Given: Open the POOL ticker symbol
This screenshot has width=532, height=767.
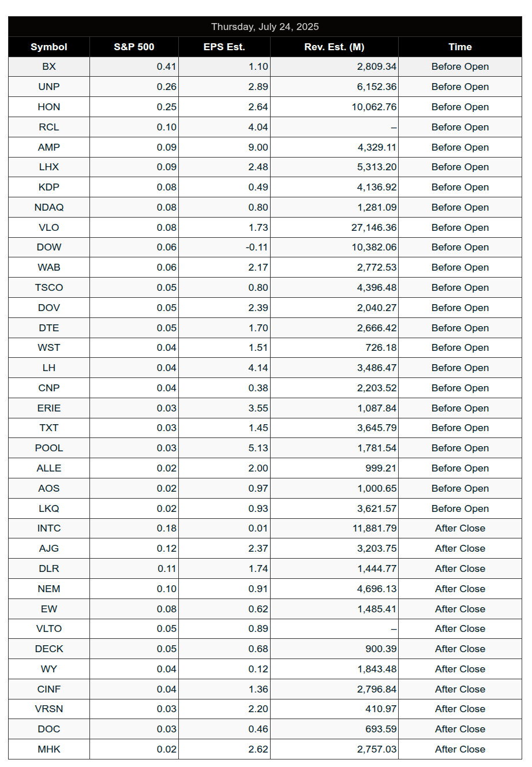Looking at the screenshot, I should [x=49, y=448].
